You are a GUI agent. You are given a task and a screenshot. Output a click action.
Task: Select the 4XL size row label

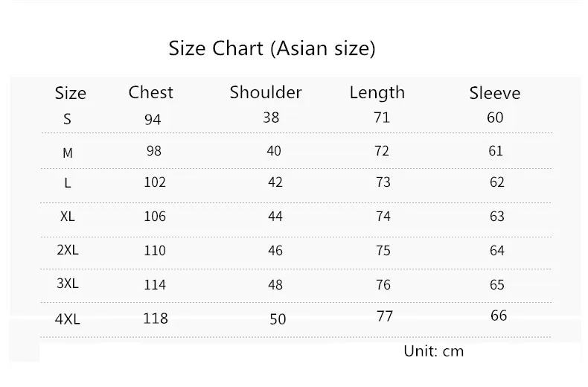click(68, 319)
